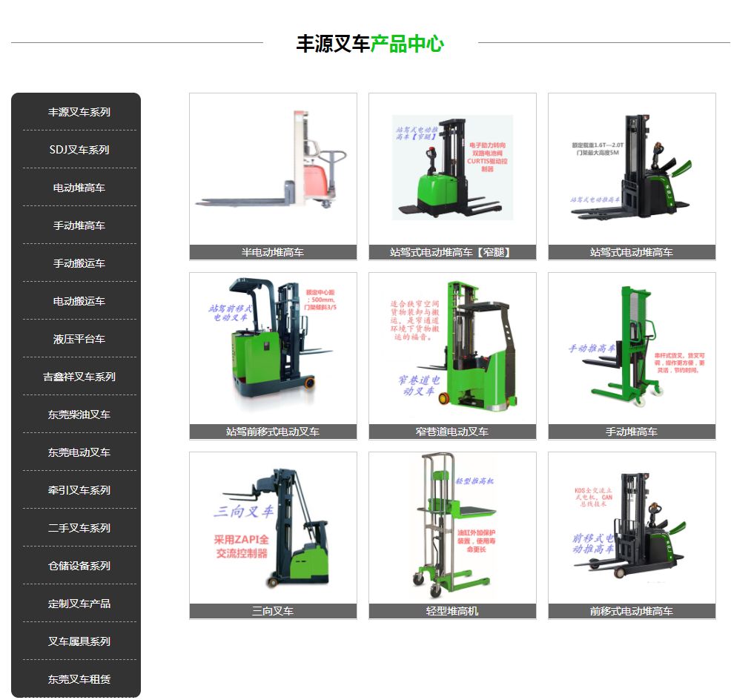Screen dimensions: 731x700
Task: Open the 东莞叉车租赁 link
Action: tap(79, 679)
